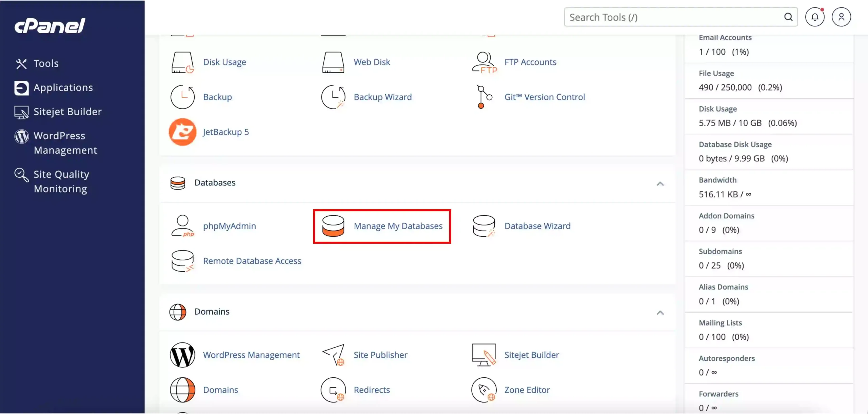
Task: Open the Redirects link
Action: (372, 390)
